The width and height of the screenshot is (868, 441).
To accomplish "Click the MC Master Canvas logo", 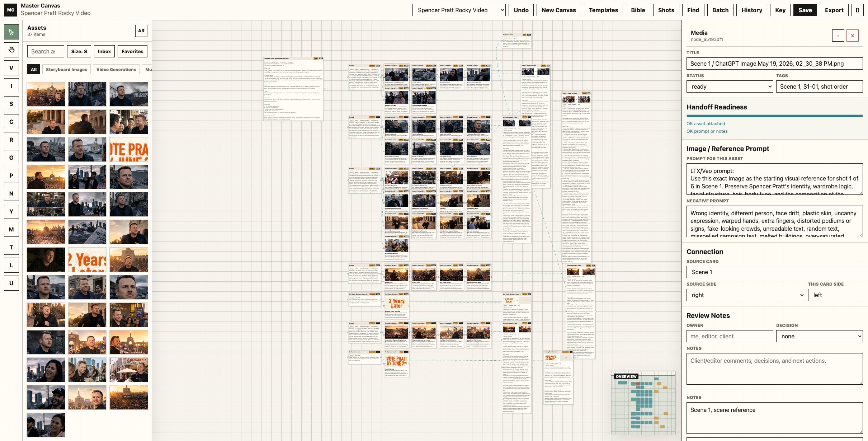I will tap(11, 10).
